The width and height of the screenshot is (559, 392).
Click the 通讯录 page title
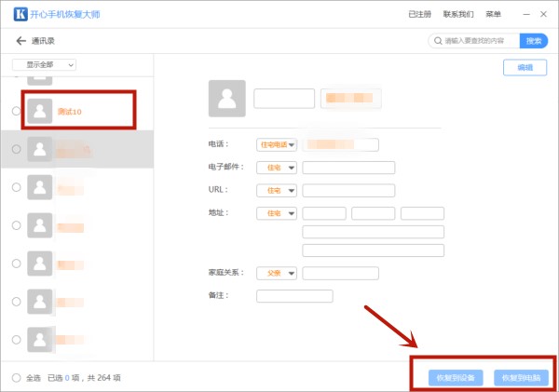[x=43, y=41]
